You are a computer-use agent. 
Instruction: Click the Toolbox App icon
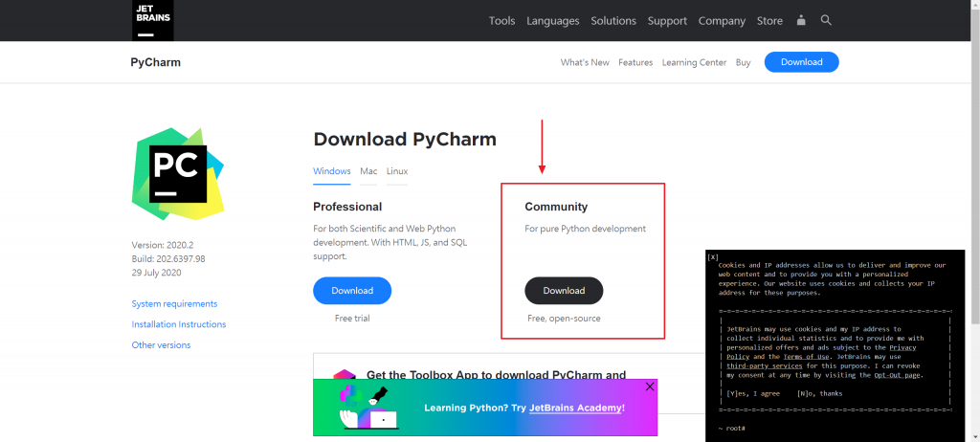[345, 374]
